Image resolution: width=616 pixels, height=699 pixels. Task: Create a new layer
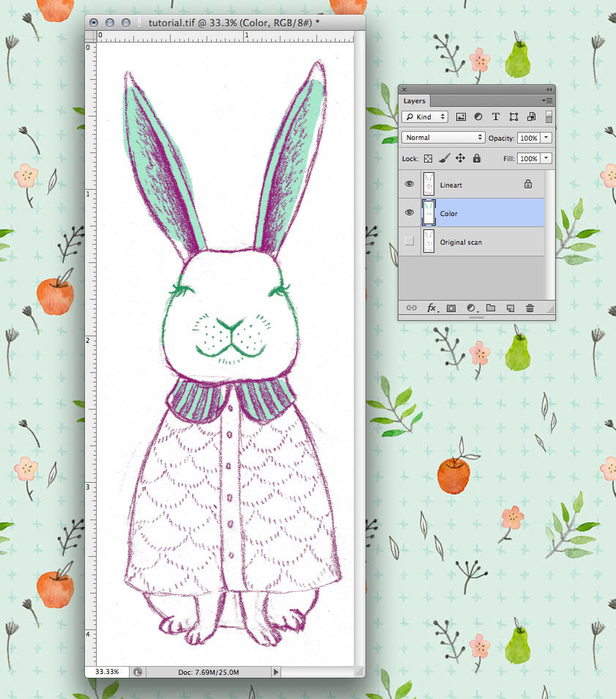point(511,308)
